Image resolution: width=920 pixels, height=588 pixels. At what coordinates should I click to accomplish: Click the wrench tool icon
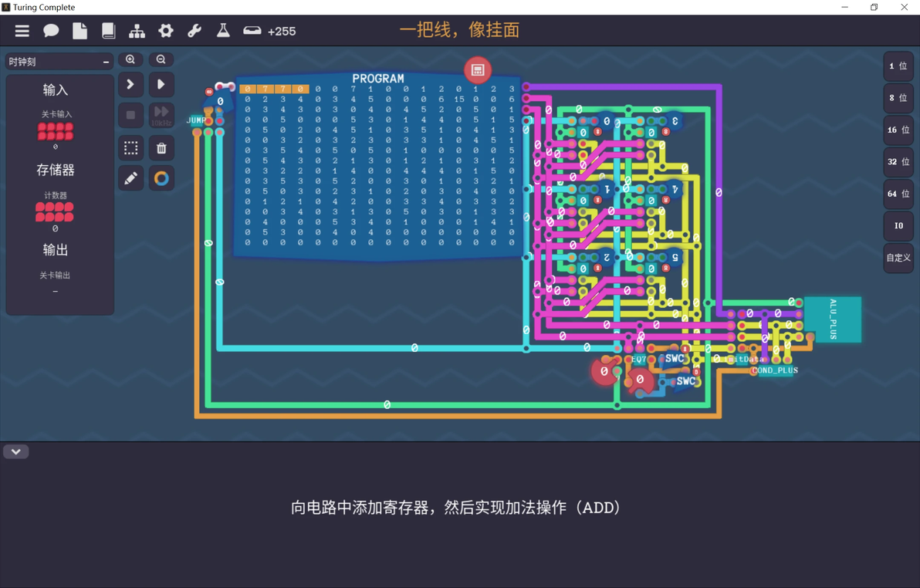(194, 31)
